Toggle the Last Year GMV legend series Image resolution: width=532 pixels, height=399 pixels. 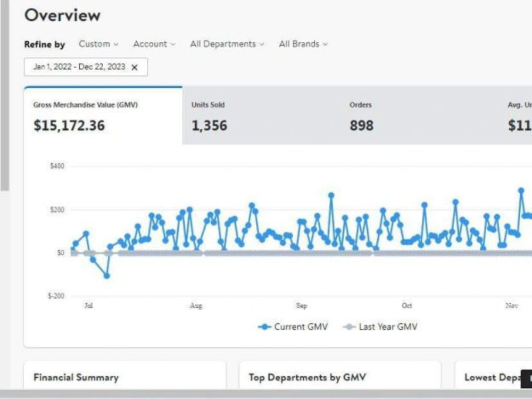click(380, 327)
